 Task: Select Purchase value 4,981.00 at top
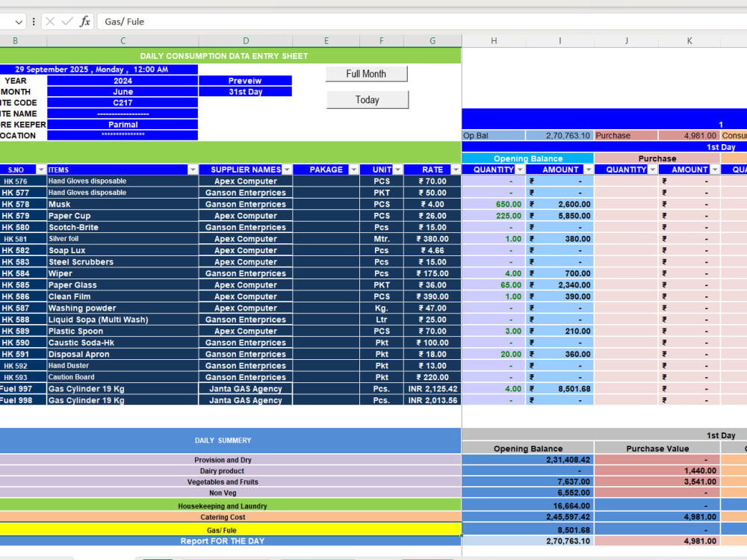click(689, 136)
